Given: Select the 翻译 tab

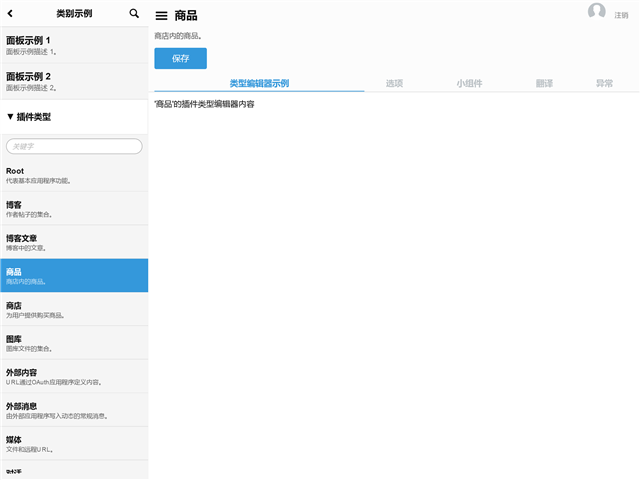Looking at the screenshot, I should pos(544,84).
